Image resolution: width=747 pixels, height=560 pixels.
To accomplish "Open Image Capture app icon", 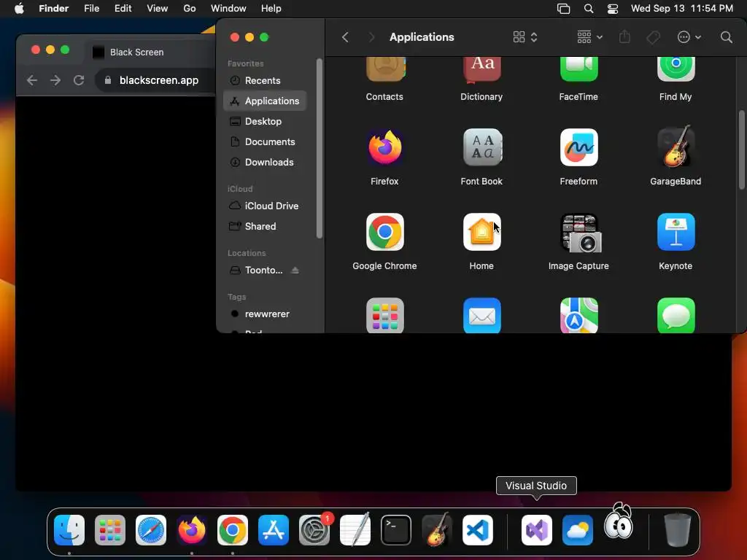I will pos(580,233).
